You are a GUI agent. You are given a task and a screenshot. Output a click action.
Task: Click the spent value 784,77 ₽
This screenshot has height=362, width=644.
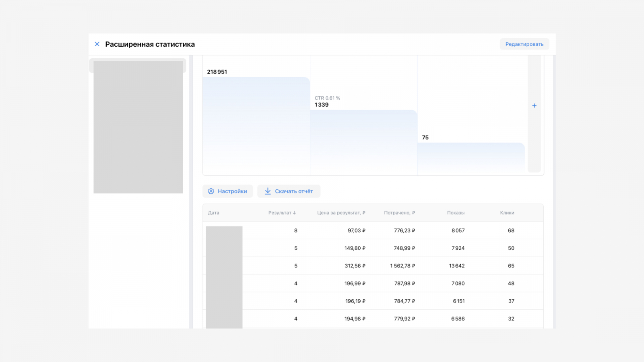[405, 301]
